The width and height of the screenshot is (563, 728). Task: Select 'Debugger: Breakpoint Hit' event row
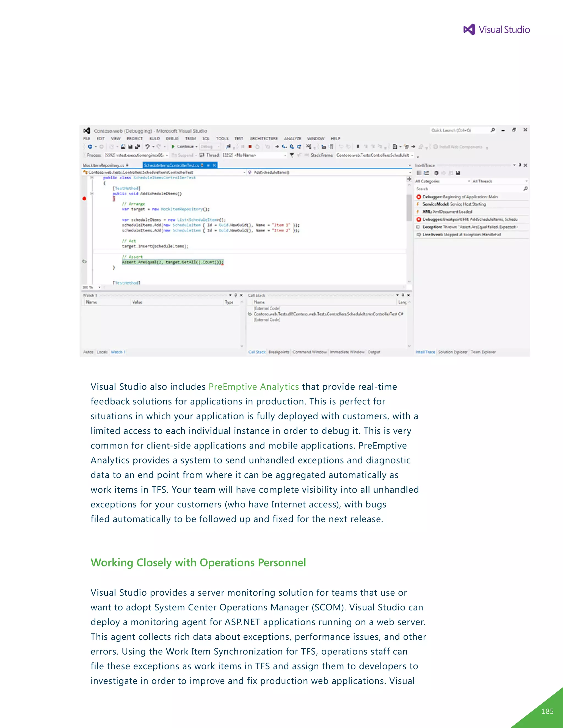click(x=472, y=219)
